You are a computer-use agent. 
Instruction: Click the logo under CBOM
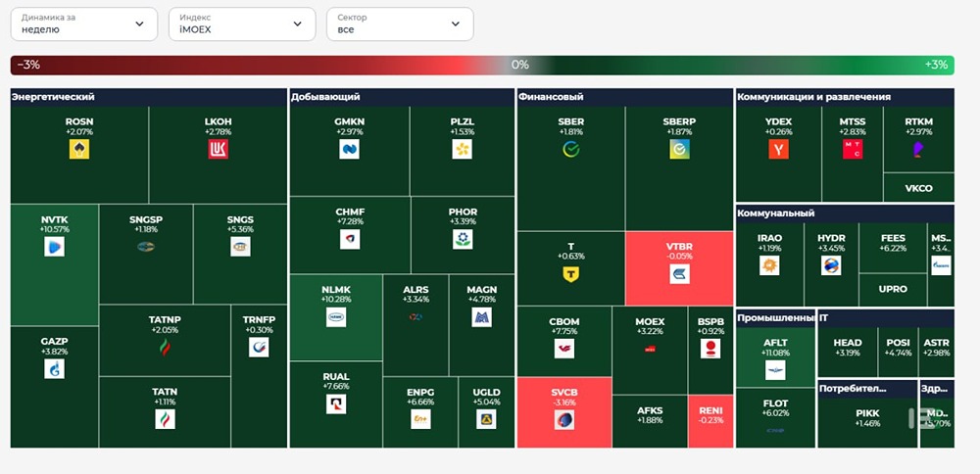click(564, 349)
